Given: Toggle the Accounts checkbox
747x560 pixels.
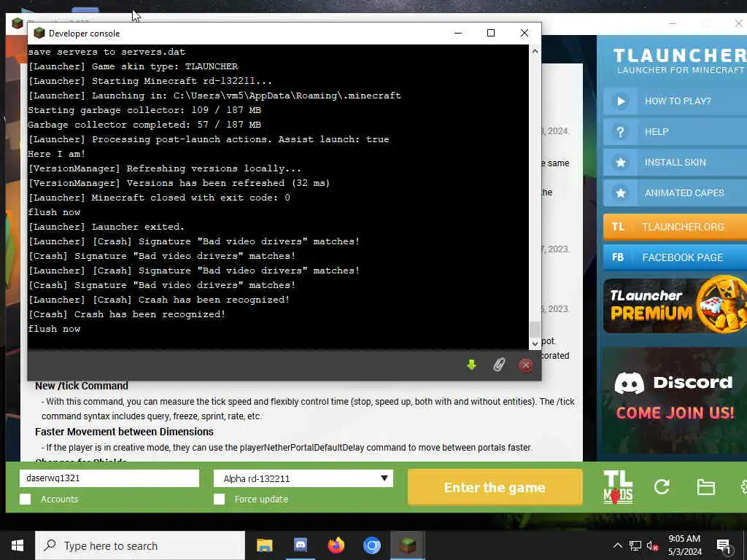Looking at the screenshot, I should click(26, 499).
